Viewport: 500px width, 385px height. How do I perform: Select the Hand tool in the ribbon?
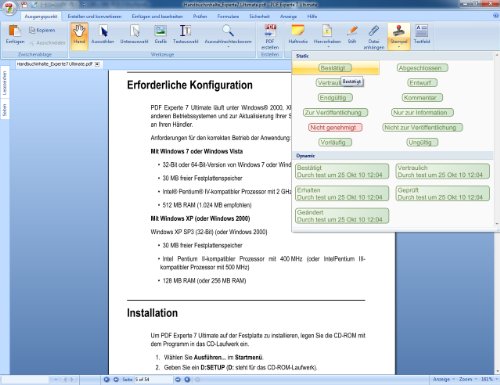[79, 36]
